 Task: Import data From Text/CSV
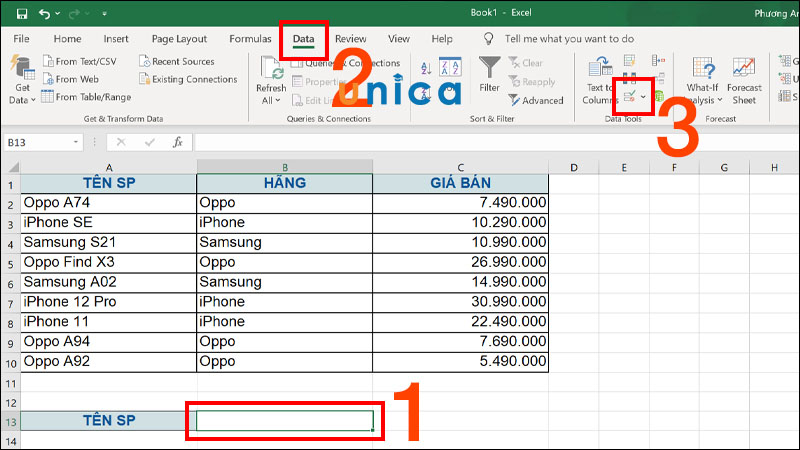[x=80, y=61]
